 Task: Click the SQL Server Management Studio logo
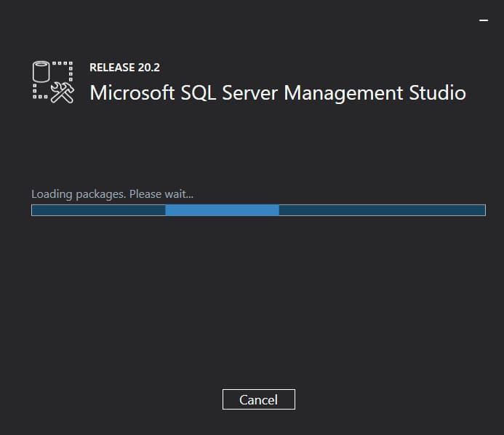(53, 81)
